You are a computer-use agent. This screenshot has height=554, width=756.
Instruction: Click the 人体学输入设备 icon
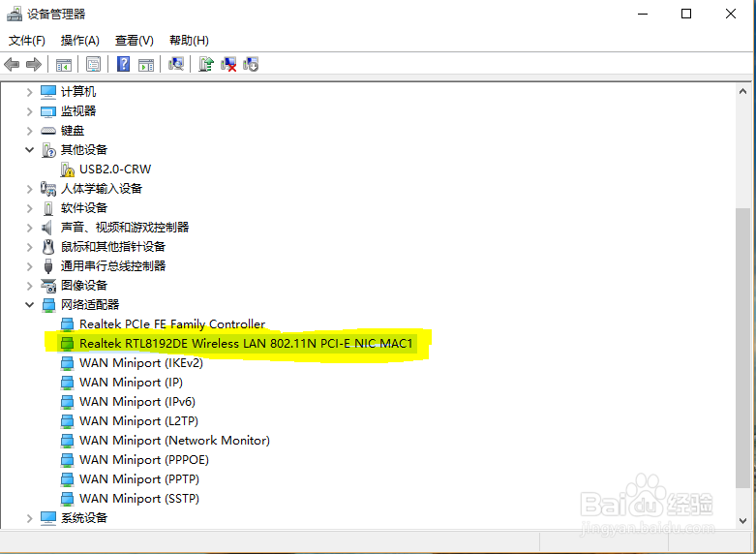click(48, 189)
